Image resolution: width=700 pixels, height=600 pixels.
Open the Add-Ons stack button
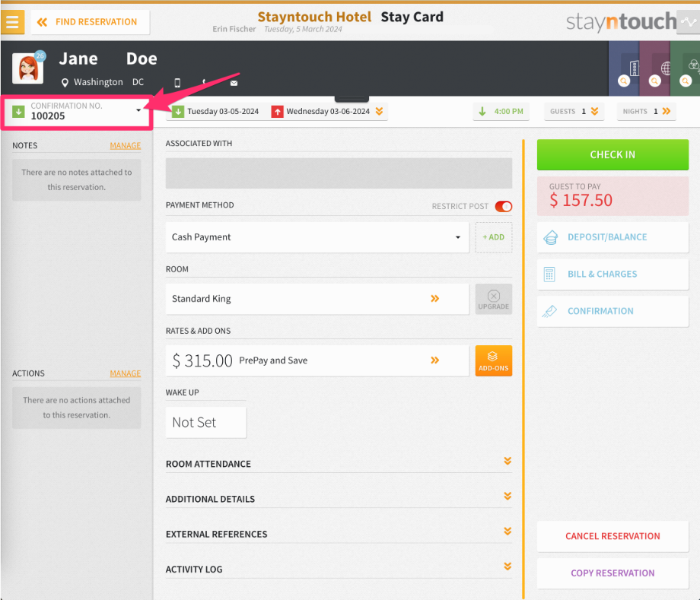(x=493, y=360)
